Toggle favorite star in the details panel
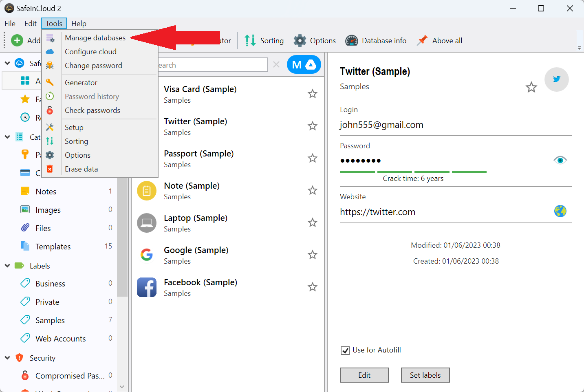The image size is (584, 392). coord(531,87)
